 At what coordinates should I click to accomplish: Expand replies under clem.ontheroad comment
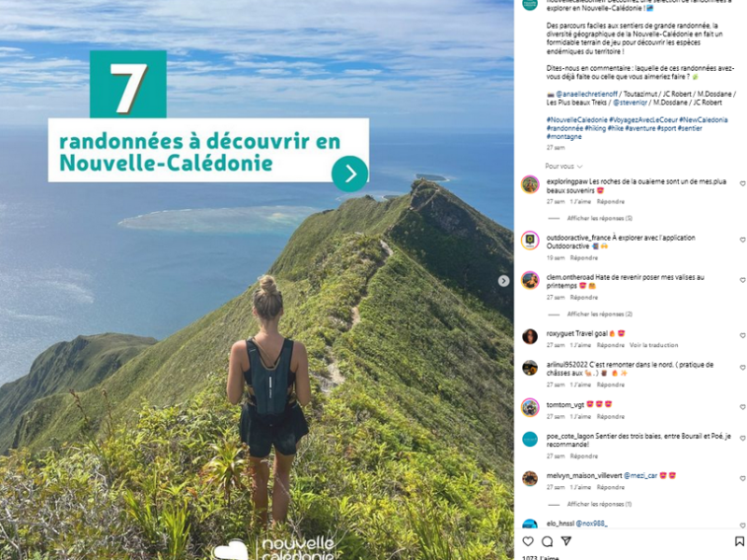coord(599,314)
